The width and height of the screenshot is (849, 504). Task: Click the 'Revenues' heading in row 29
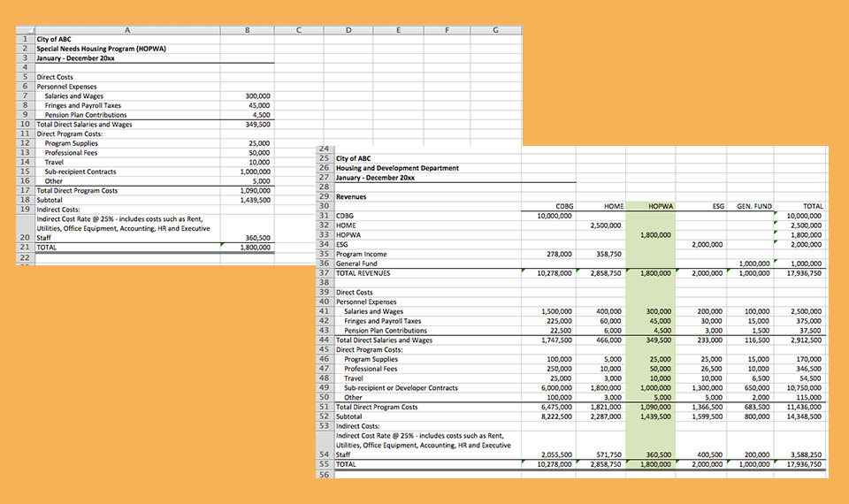pos(351,197)
